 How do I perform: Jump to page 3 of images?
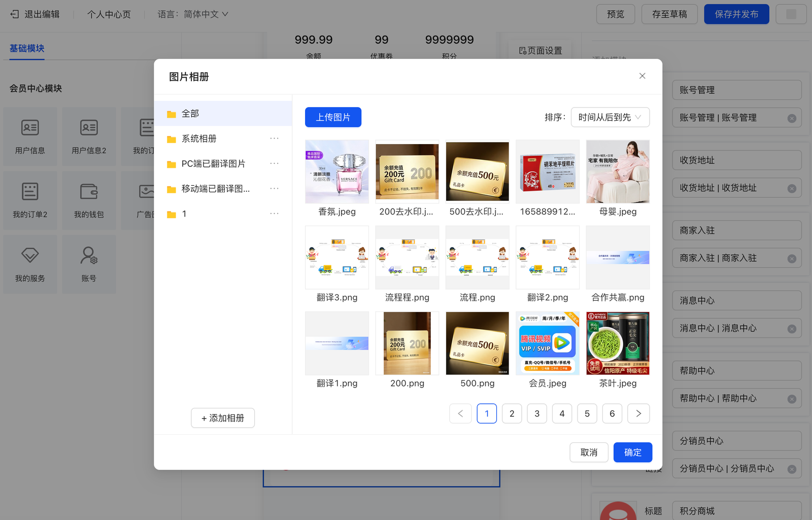coord(536,414)
